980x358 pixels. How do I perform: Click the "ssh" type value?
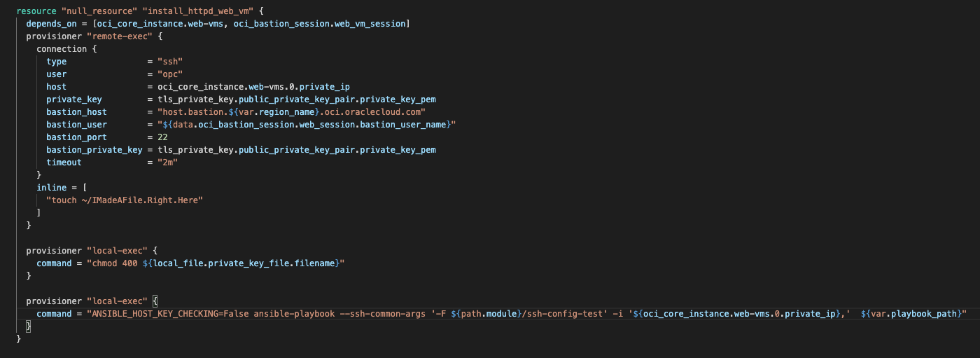tap(170, 62)
